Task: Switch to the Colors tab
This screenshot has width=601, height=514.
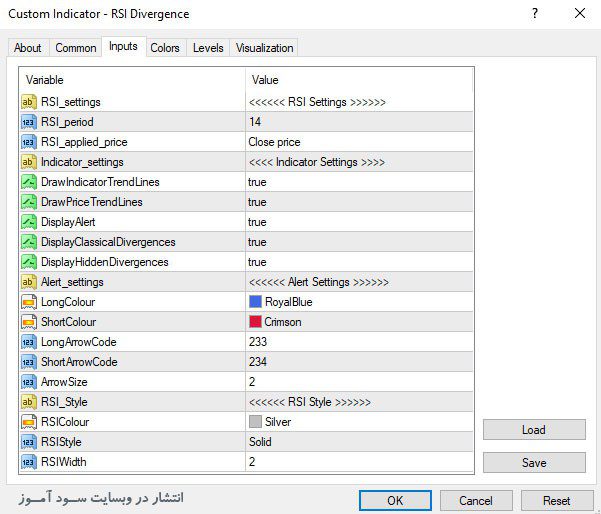Action: point(165,48)
